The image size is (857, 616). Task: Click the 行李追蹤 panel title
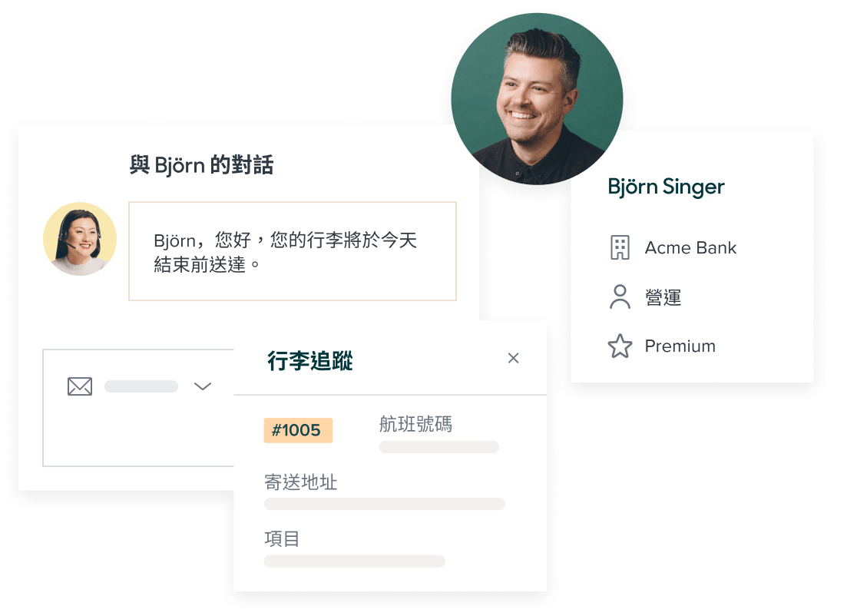310,361
